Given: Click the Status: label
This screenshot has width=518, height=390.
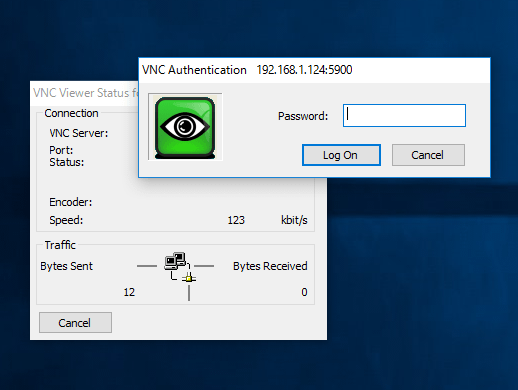Looking at the screenshot, I should pos(67,162).
